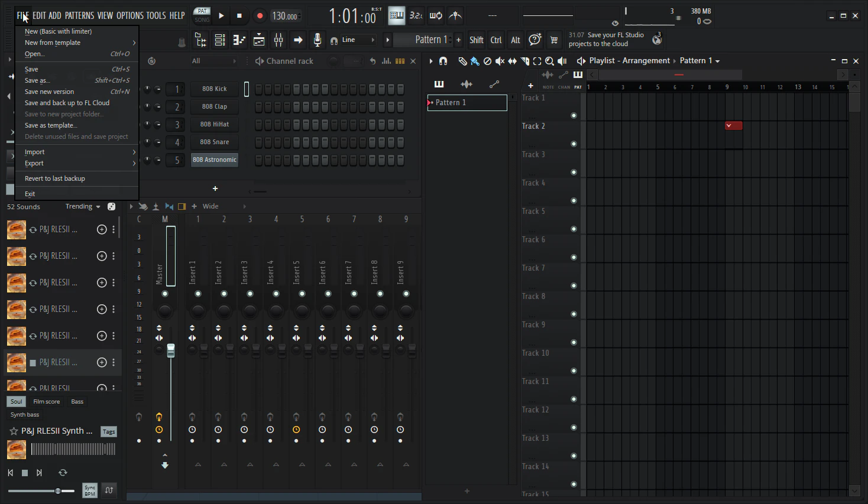Viewport: 868px width, 504px height.
Task: Toggle loop for sound preview
Action: 63,473
